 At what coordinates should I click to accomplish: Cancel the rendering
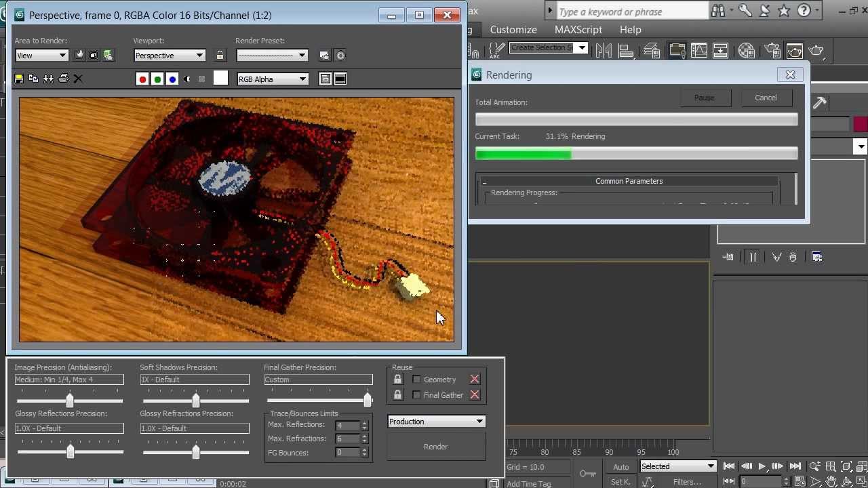point(766,98)
